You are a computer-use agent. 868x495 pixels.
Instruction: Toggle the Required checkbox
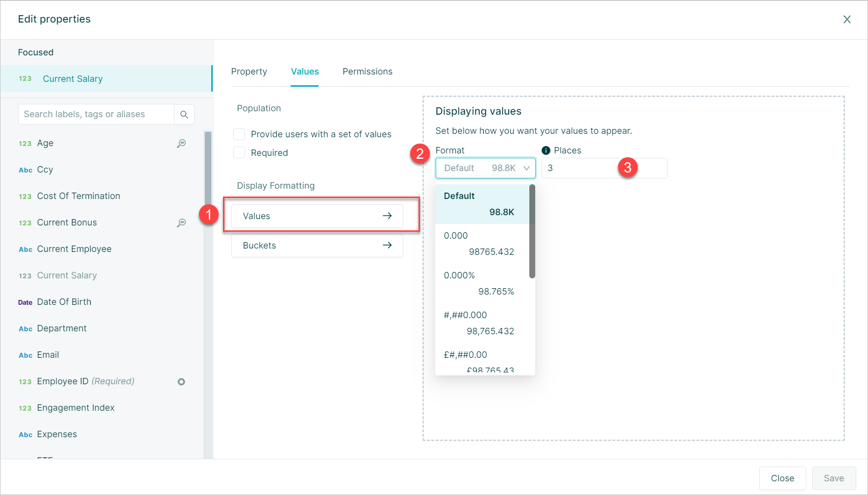pos(239,152)
